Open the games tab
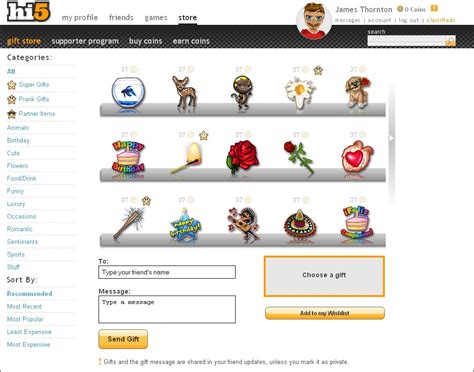The height and width of the screenshot is (372, 474). [x=156, y=17]
